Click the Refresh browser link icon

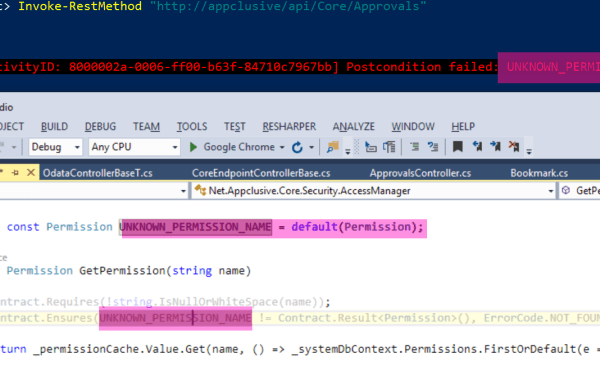[297, 147]
